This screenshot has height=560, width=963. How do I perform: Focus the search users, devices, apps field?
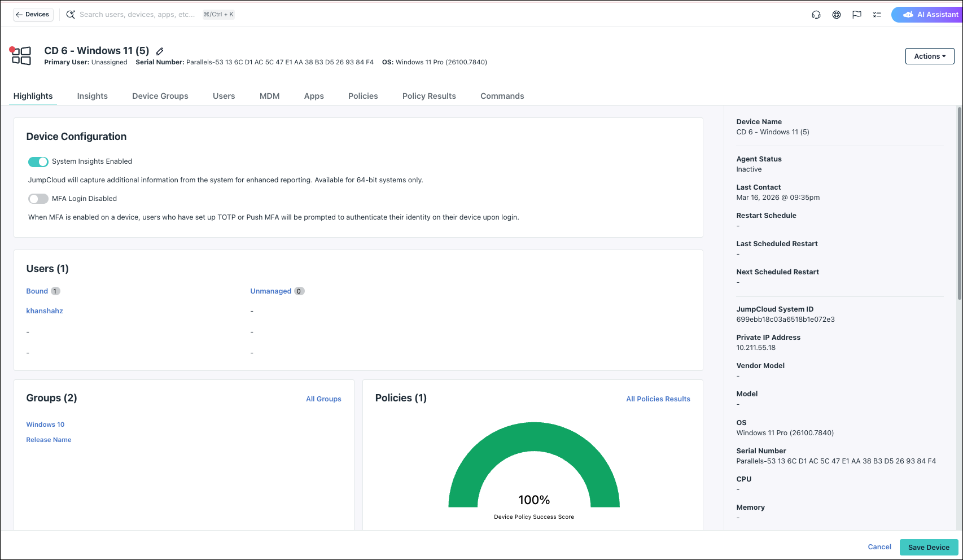coord(137,15)
